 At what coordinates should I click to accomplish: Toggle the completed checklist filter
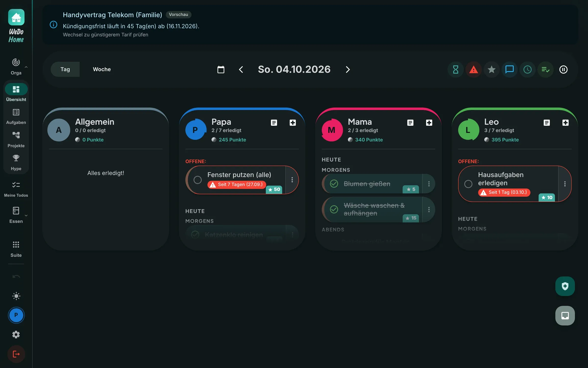[545, 69]
